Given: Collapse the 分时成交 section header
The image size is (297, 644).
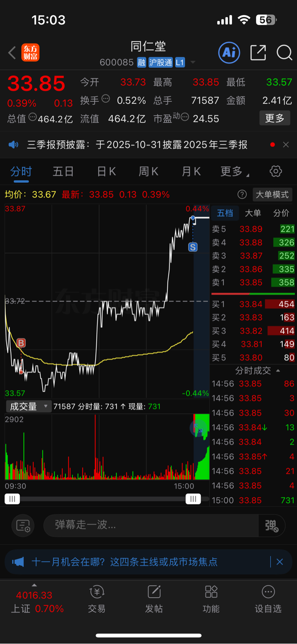Looking at the screenshot, I should [257, 371].
